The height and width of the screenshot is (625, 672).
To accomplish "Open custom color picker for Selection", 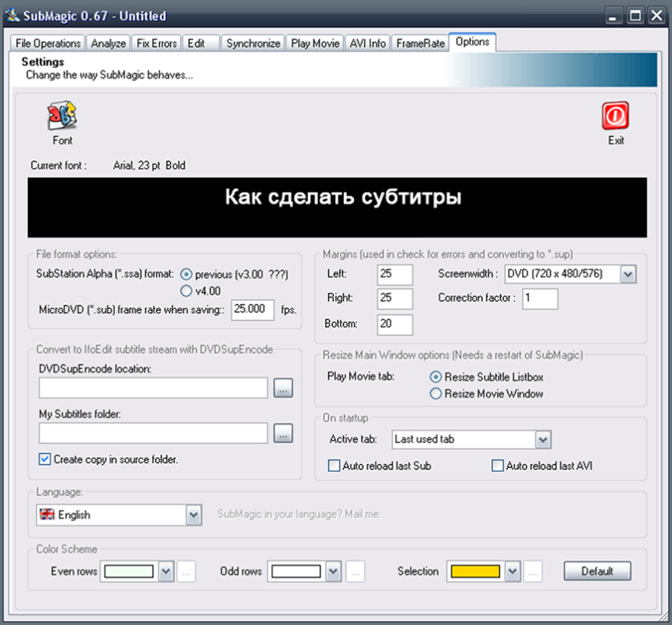I will (533, 571).
